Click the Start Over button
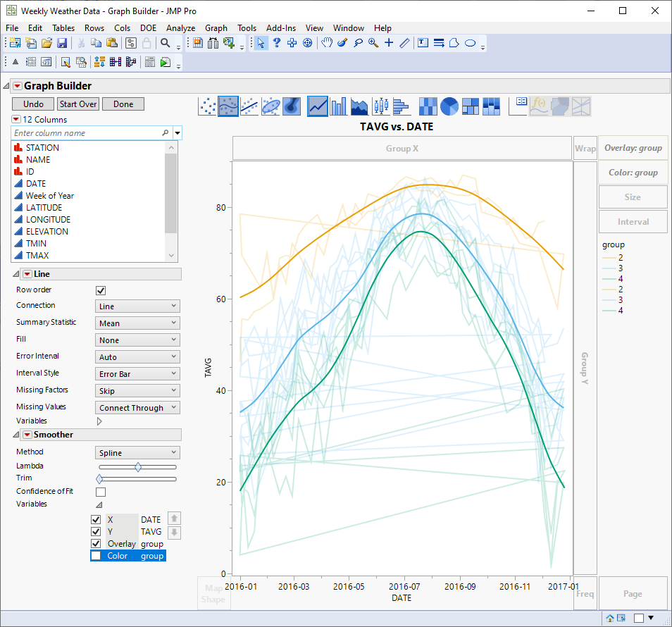672x627 pixels. point(77,104)
